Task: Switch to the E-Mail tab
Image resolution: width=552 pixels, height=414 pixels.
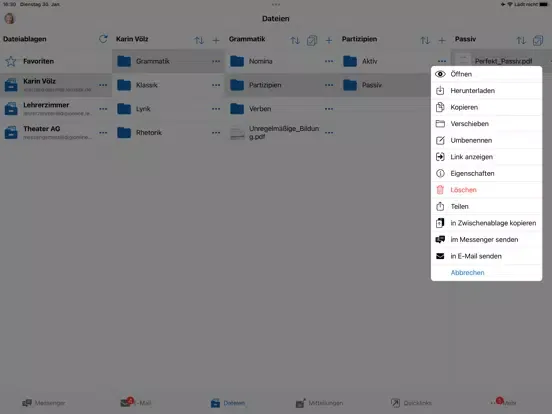Action: (x=136, y=402)
